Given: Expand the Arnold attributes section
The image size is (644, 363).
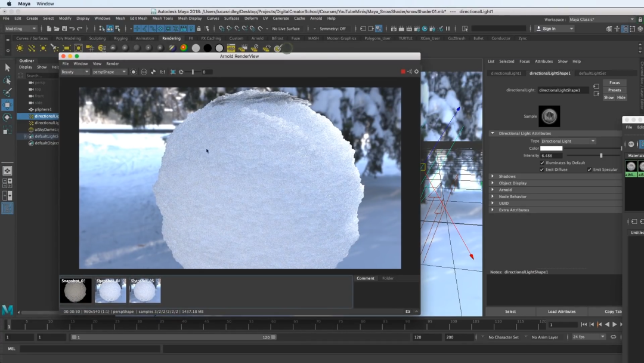Looking at the screenshot, I should (493, 189).
